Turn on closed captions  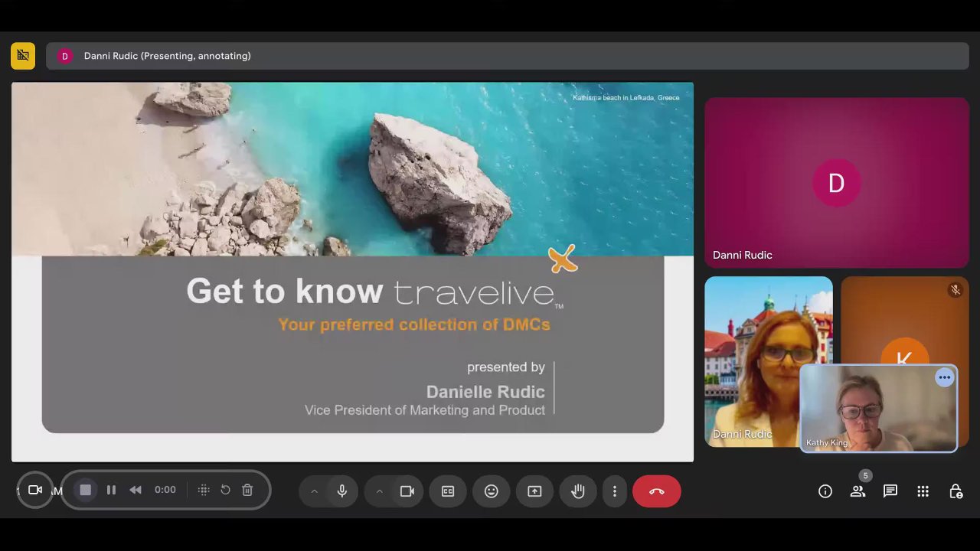click(448, 491)
